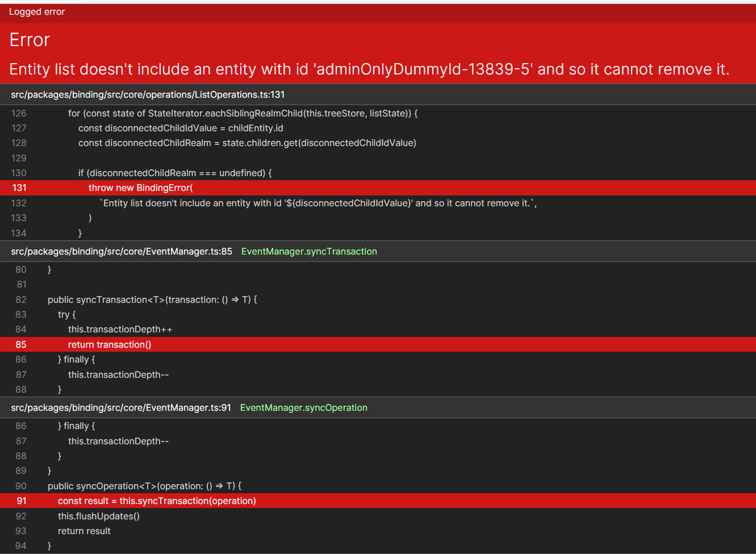Click the line number 82

click(21, 299)
